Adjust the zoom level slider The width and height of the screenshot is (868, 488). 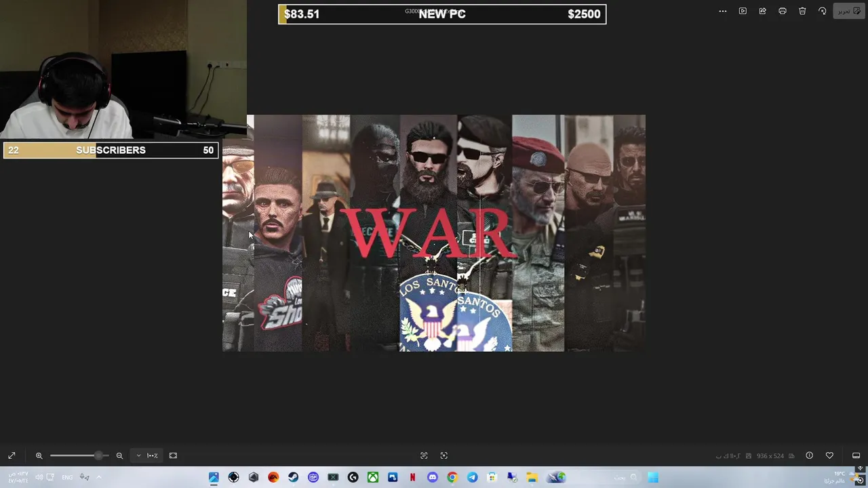click(79, 455)
